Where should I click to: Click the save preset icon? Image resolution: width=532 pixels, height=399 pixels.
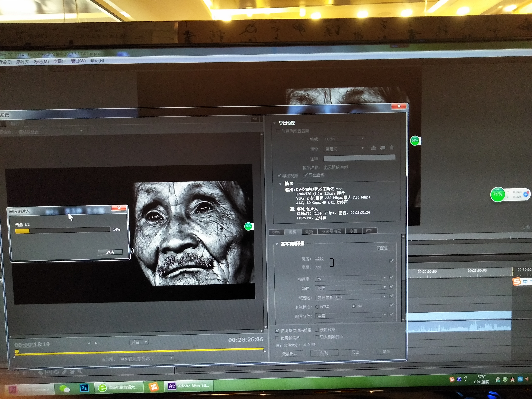pyautogui.click(x=373, y=148)
